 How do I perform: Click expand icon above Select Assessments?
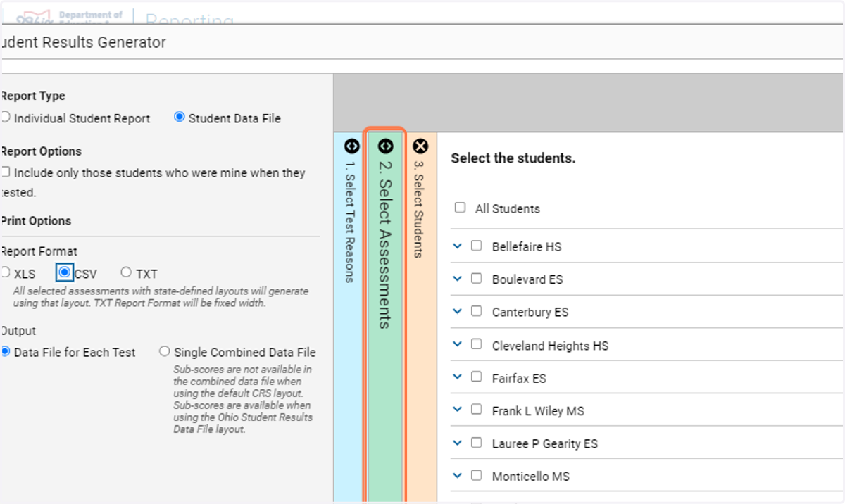pyautogui.click(x=385, y=146)
